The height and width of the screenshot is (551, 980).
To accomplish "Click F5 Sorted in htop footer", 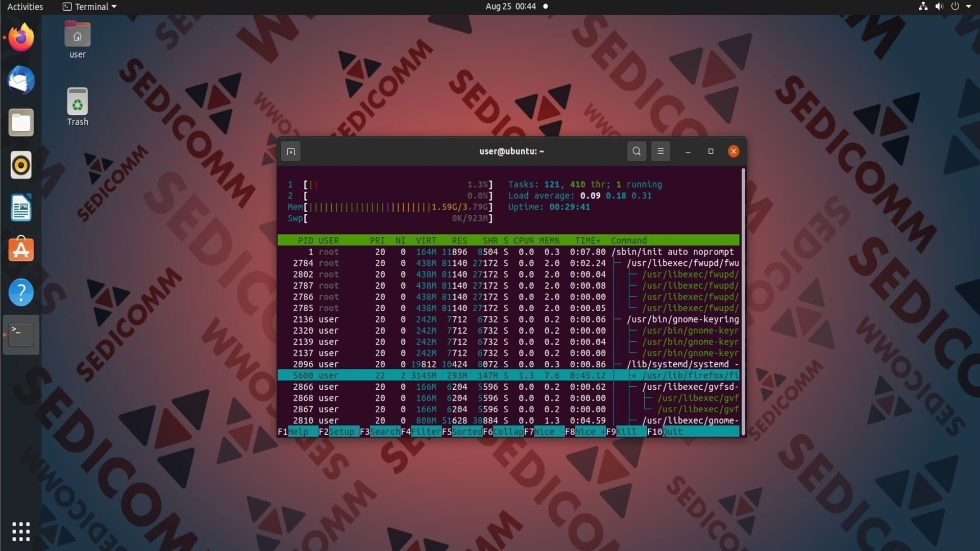I will [x=462, y=432].
